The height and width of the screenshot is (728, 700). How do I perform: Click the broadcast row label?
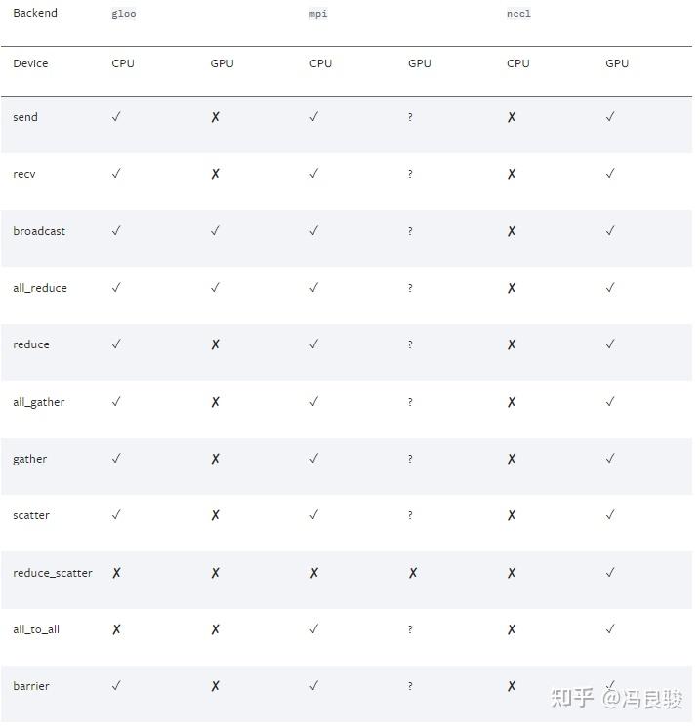[39, 231]
